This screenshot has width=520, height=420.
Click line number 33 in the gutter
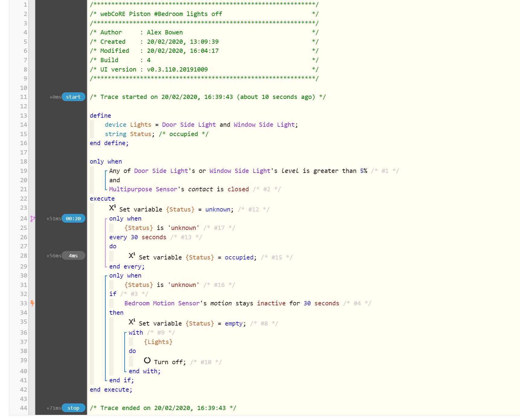point(24,303)
